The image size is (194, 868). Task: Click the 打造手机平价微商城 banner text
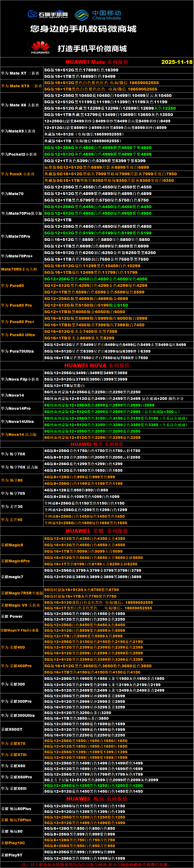point(92,48)
